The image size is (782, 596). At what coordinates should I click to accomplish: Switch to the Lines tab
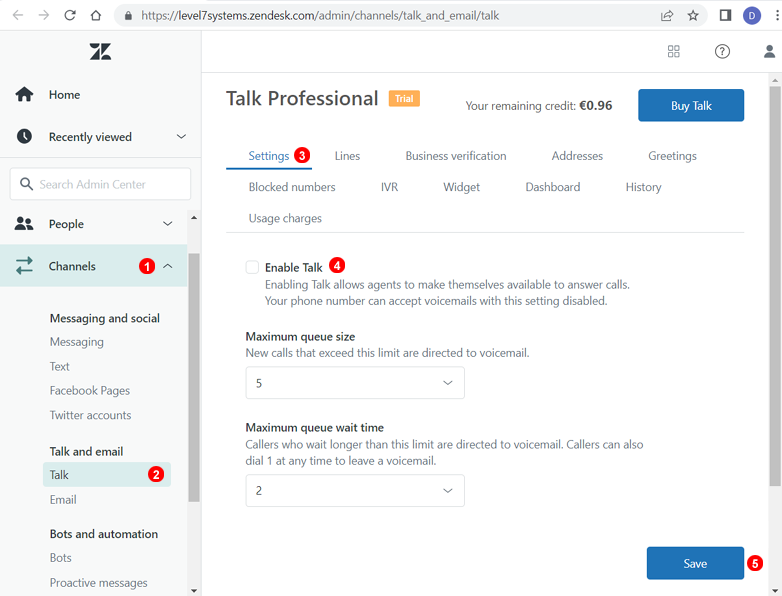[347, 156]
